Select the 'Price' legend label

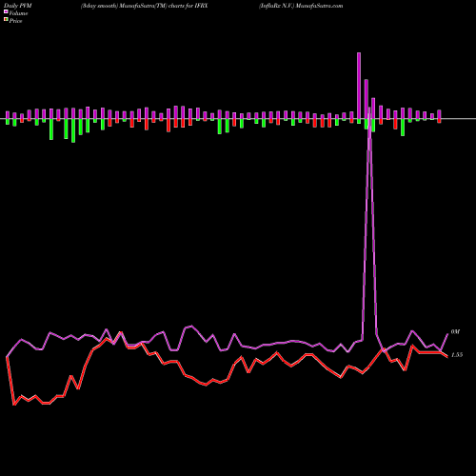[x=15, y=21]
